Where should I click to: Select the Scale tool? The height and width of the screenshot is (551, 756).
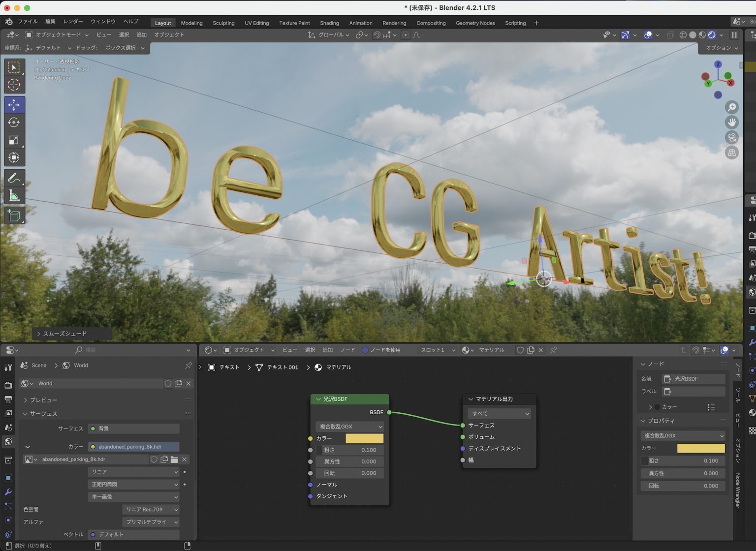(x=15, y=140)
